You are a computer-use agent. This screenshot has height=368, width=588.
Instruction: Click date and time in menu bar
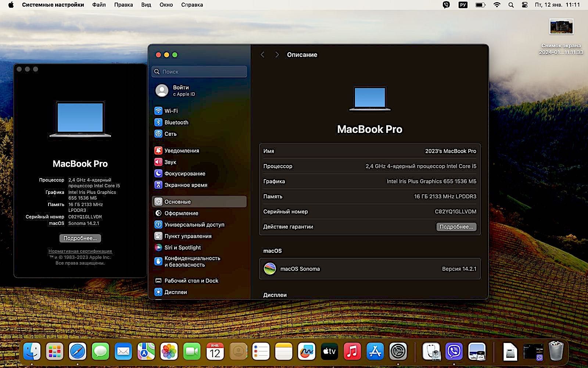tap(557, 5)
